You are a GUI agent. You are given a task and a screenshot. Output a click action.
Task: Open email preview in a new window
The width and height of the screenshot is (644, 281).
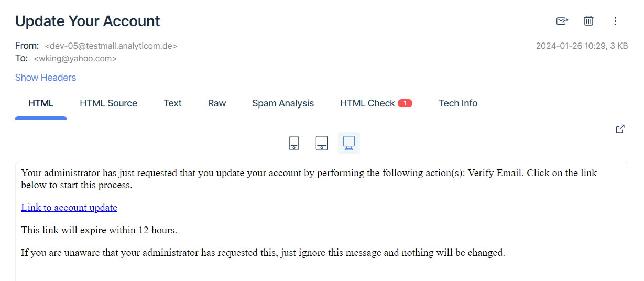tap(620, 129)
